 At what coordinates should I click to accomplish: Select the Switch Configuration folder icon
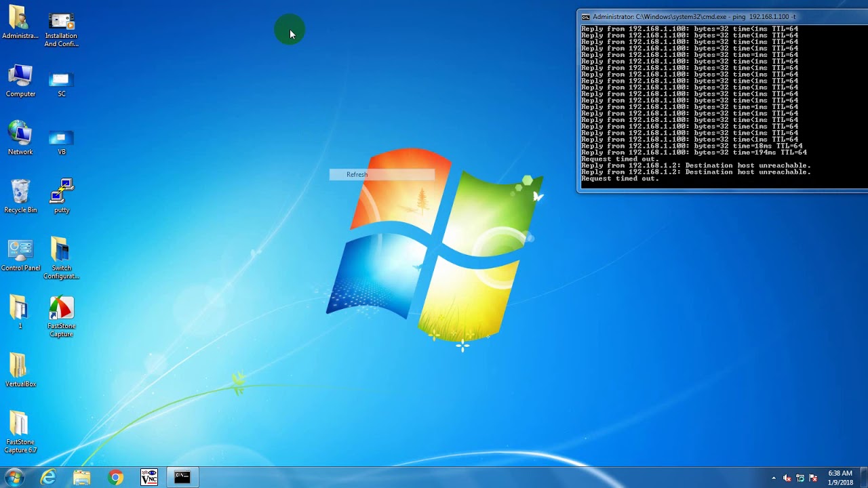tap(61, 258)
